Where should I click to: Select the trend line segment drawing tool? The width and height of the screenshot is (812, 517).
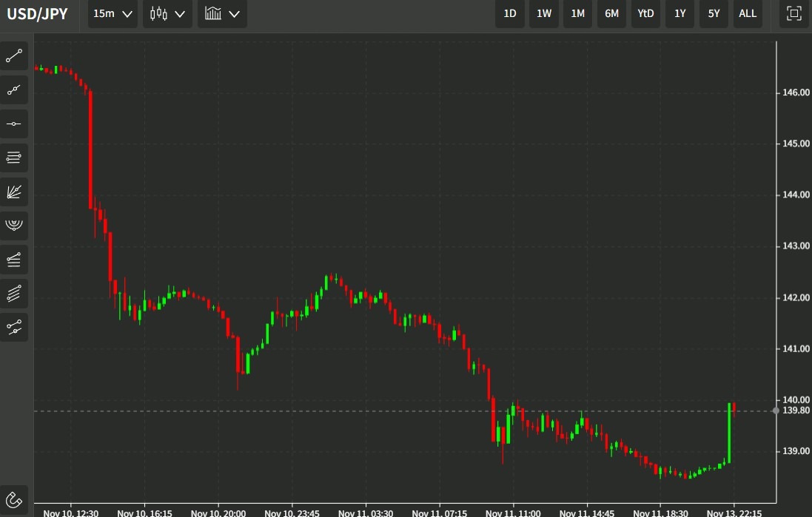[x=14, y=56]
